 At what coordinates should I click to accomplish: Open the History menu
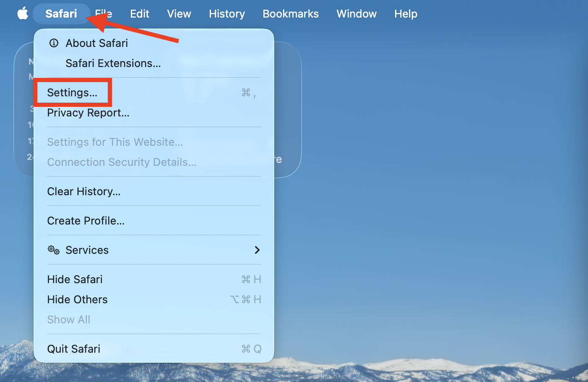[x=226, y=13]
